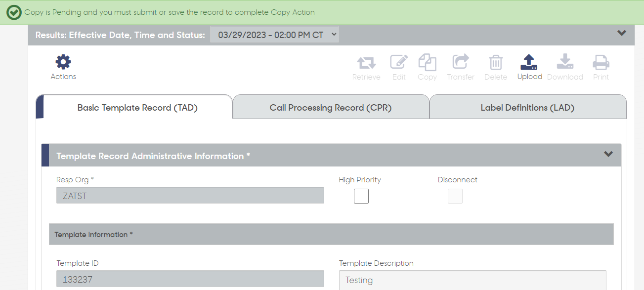
Task: Click the Upload icon
Action: pyautogui.click(x=529, y=62)
